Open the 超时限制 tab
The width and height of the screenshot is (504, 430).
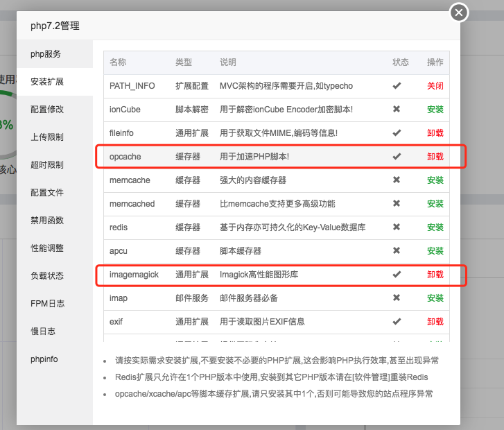pos(55,164)
